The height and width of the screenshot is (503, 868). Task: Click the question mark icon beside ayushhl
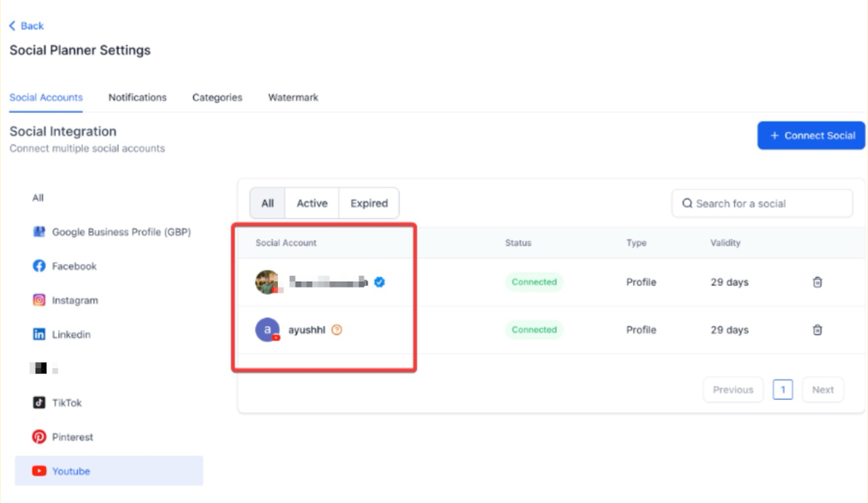pyautogui.click(x=337, y=330)
